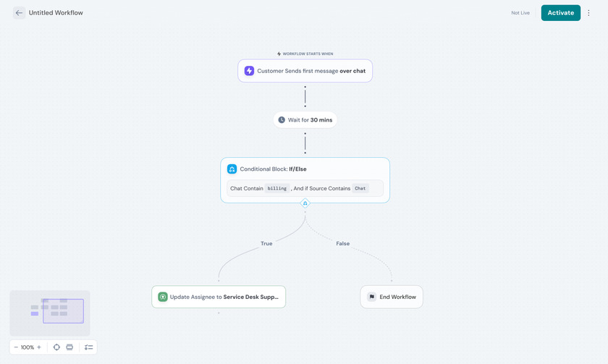Activate the workflow
The width and height of the screenshot is (608, 364).
pyautogui.click(x=560, y=13)
